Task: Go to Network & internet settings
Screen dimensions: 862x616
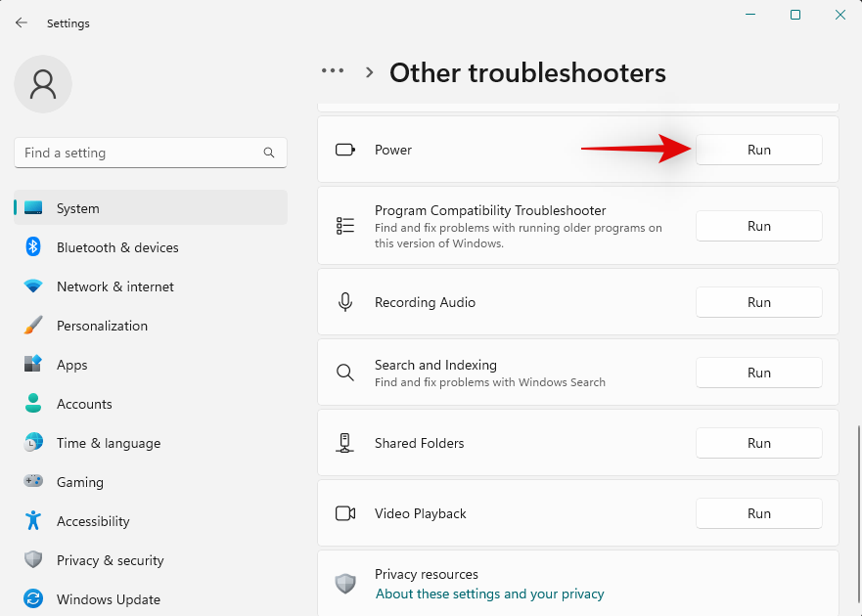Action: [151, 286]
